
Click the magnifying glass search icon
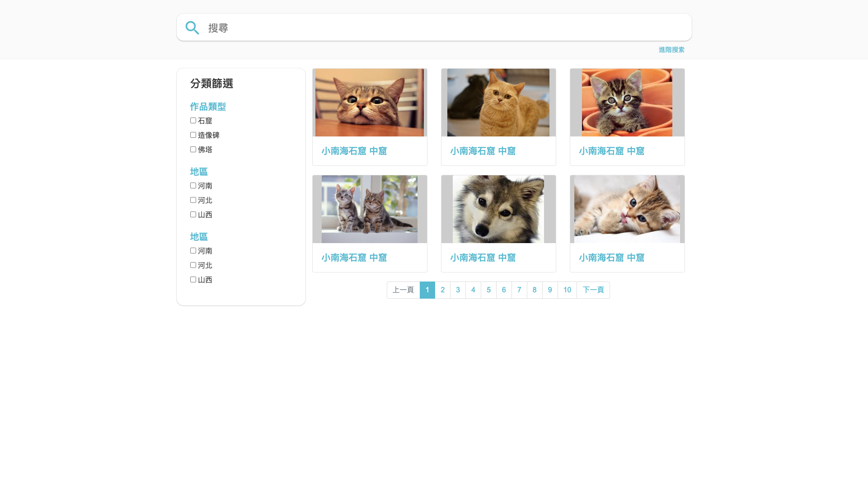192,28
